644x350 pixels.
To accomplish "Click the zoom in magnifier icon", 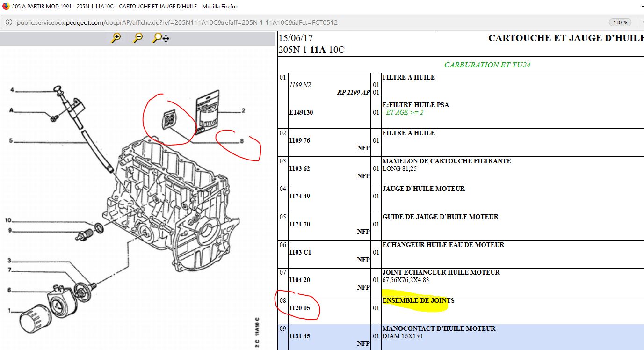I will click(x=116, y=38).
